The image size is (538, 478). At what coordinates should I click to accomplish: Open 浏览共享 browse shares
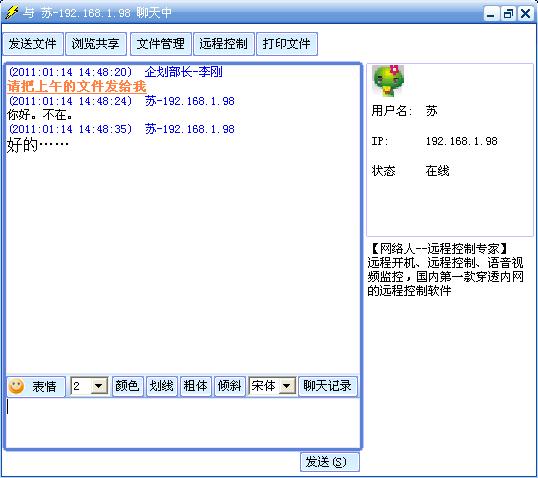[x=96, y=44]
